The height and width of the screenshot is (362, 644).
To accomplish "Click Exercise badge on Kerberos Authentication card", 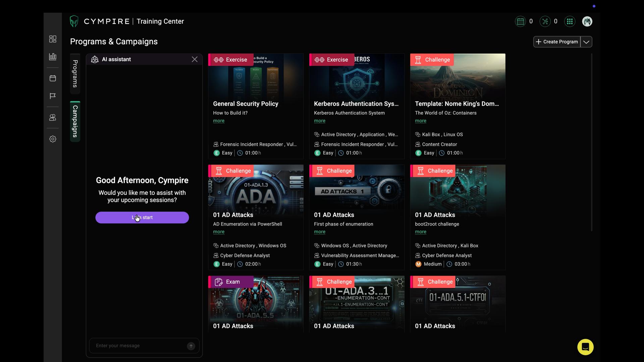I will [332, 60].
